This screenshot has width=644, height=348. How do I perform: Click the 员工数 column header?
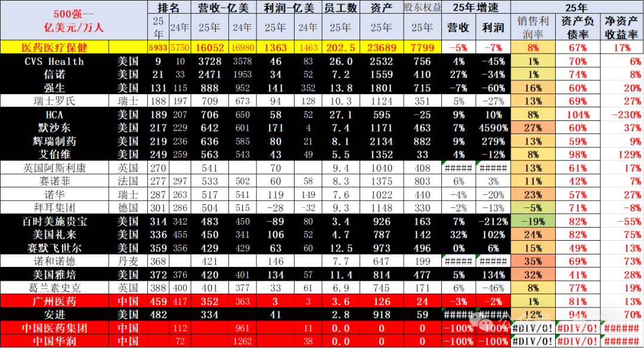tap(340, 7)
